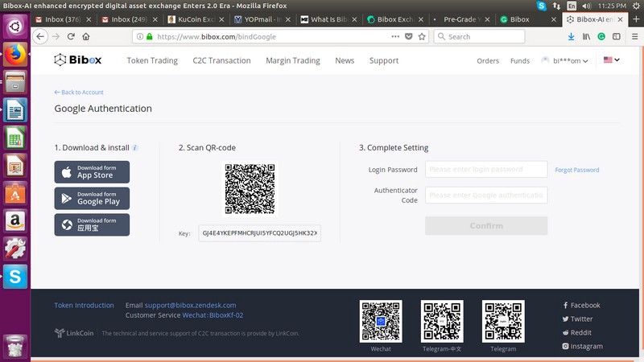Open Firefox hamburger menu
Viewport: 644px width, 362px height.
coord(634,36)
